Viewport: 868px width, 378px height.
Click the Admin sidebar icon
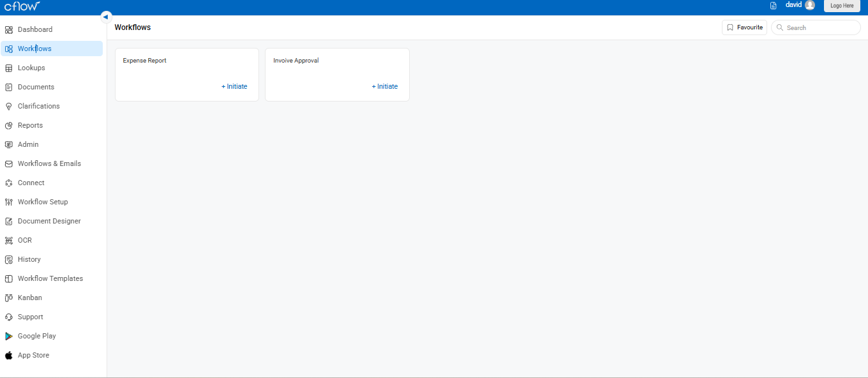click(x=9, y=144)
